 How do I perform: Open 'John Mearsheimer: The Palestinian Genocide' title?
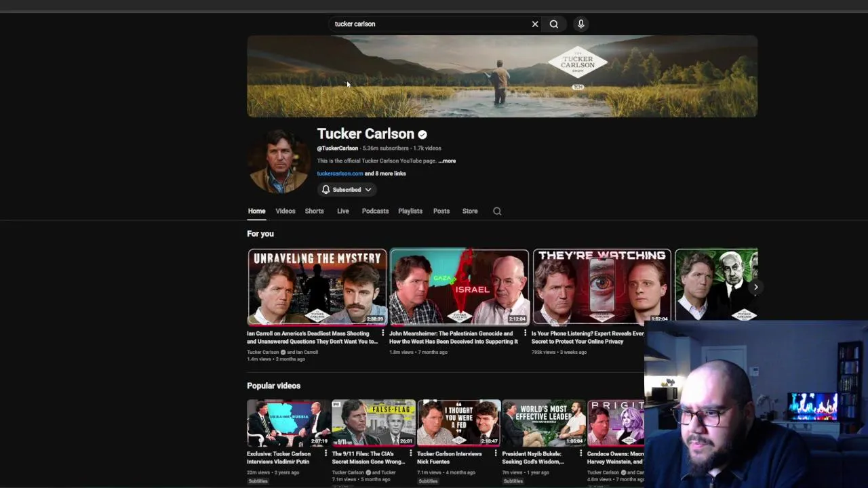tap(454, 338)
